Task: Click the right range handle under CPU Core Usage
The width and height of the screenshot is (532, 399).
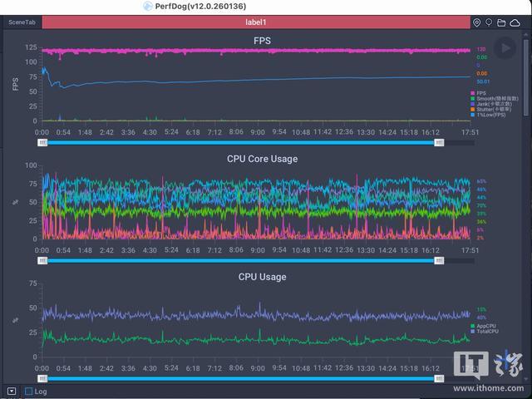Action: (x=439, y=260)
